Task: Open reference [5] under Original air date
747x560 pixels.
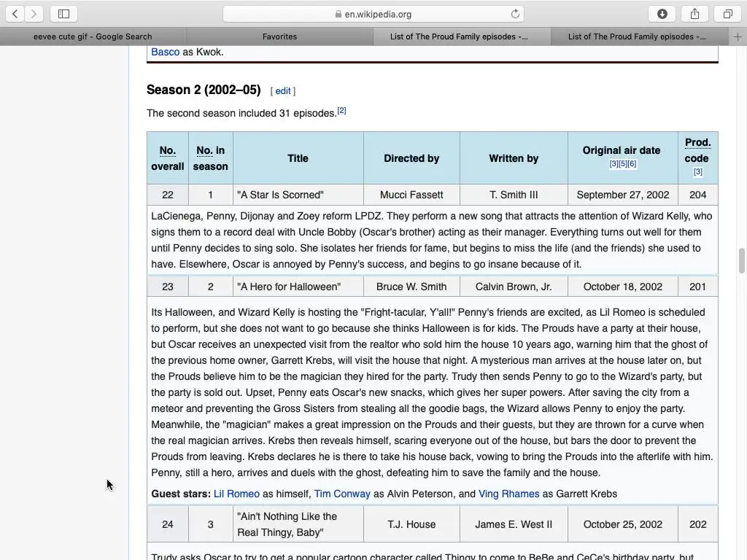Action: pyautogui.click(x=623, y=164)
